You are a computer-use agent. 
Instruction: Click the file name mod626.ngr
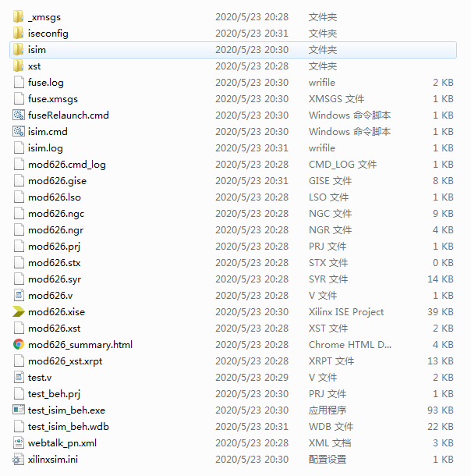point(56,230)
